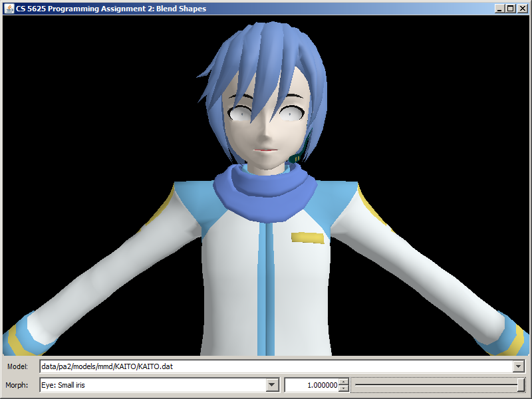Click the character's blue scarf
This screenshot has height=399, width=532.
(x=266, y=193)
